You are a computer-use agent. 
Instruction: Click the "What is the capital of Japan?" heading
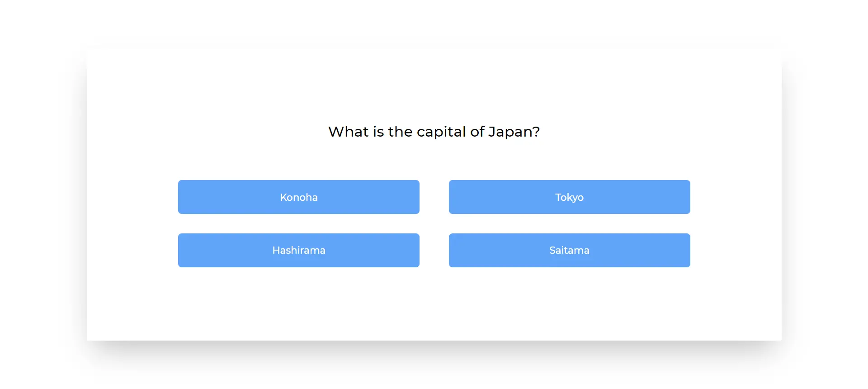point(434,132)
